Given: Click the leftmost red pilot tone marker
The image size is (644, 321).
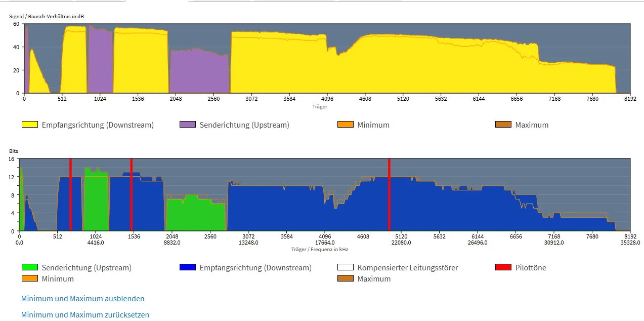Looking at the screenshot, I should 70,195.
